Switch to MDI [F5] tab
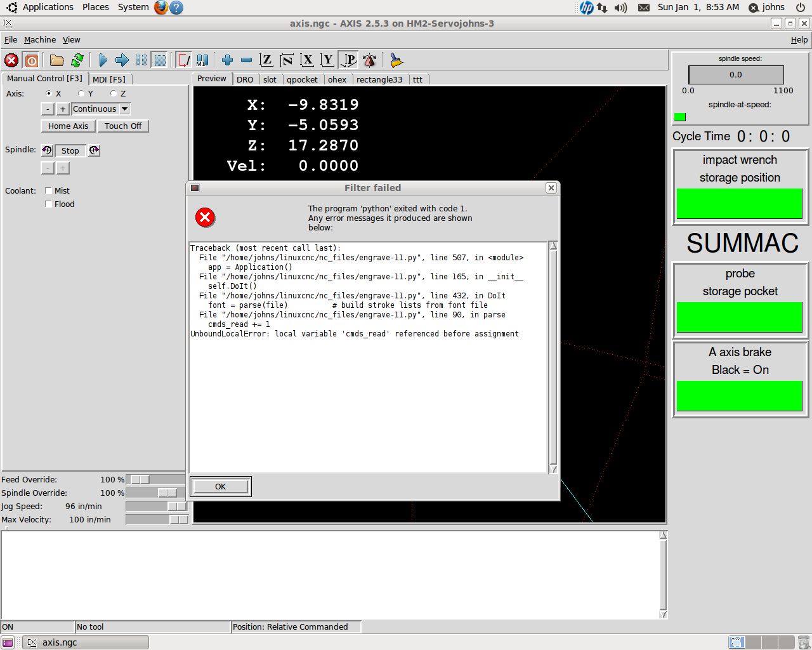The image size is (812, 650). [x=109, y=79]
